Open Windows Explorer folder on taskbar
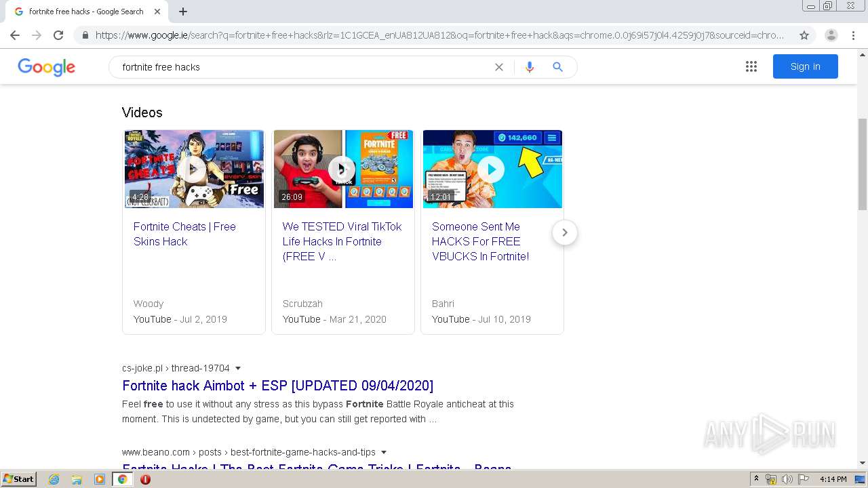Screen dimensions: 868x488 77,479
